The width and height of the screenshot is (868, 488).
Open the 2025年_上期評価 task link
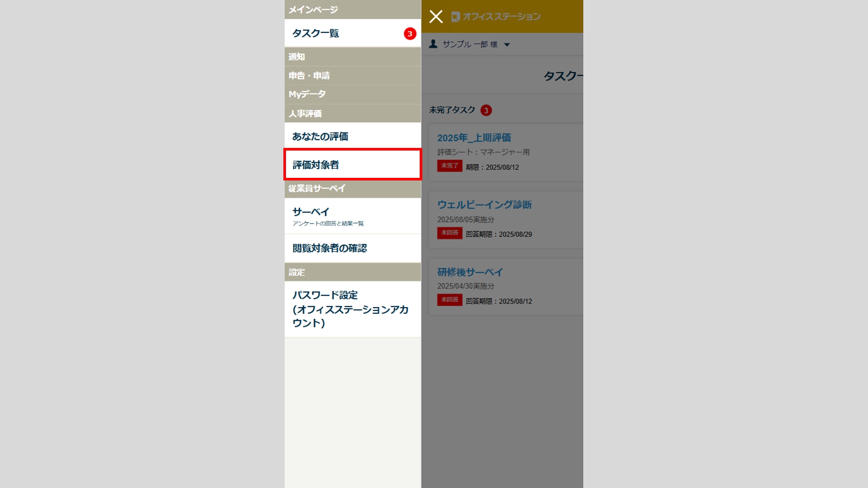click(x=474, y=138)
